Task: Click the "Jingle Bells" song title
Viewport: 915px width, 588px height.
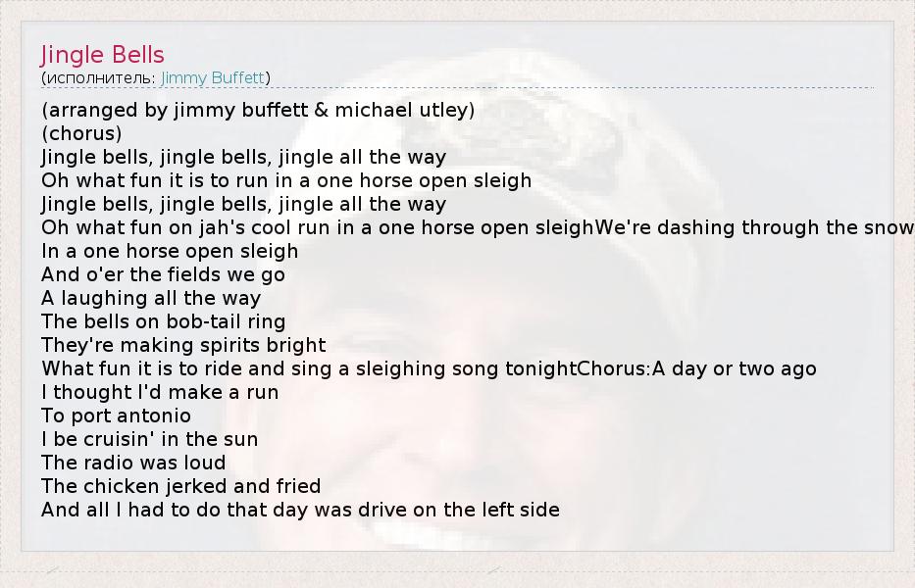Action: pyautogui.click(x=102, y=55)
